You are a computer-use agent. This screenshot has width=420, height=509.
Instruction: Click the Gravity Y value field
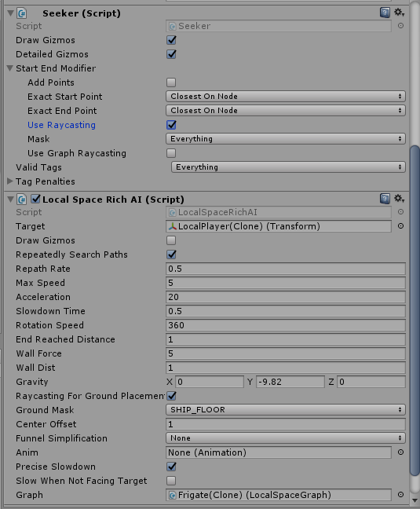tap(290, 382)
